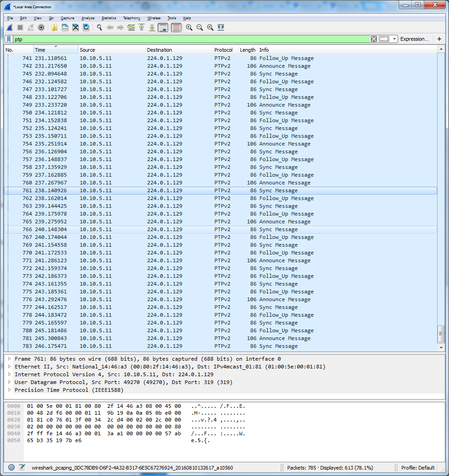449x476 pixels.
Task: Sort by Length column header
Action: (x=248, y=50)
